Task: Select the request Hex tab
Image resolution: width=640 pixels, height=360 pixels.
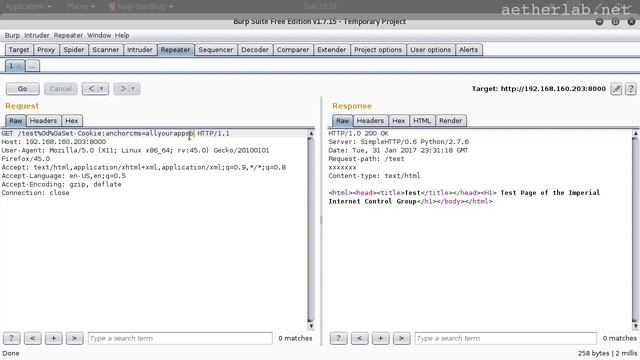Action: [72, 121]
